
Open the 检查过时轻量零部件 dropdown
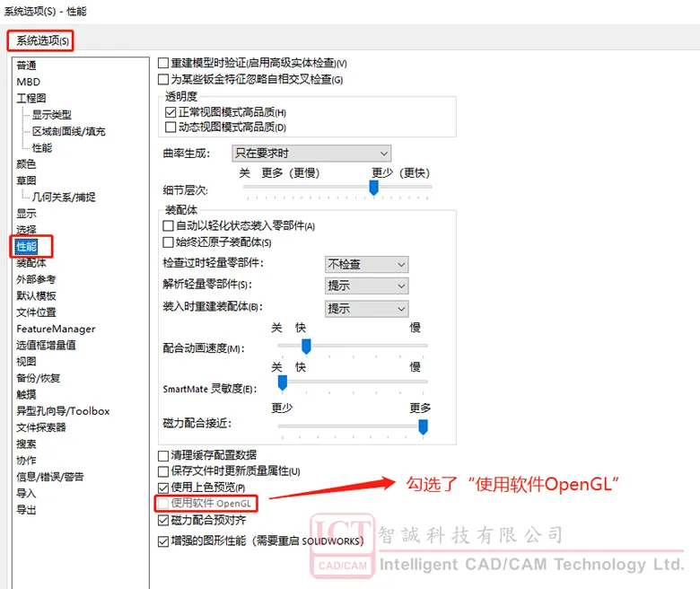(366, 264)
